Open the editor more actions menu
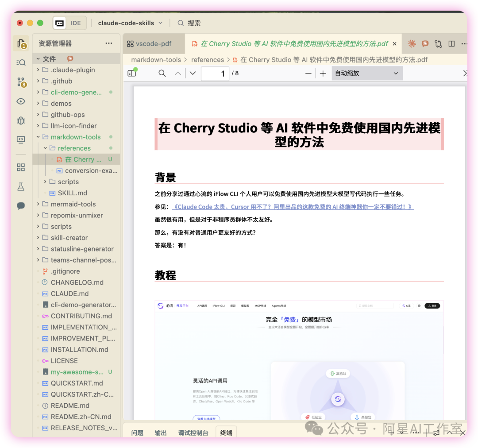The width and height of the screenshot is (478, 448). point(464,44)
